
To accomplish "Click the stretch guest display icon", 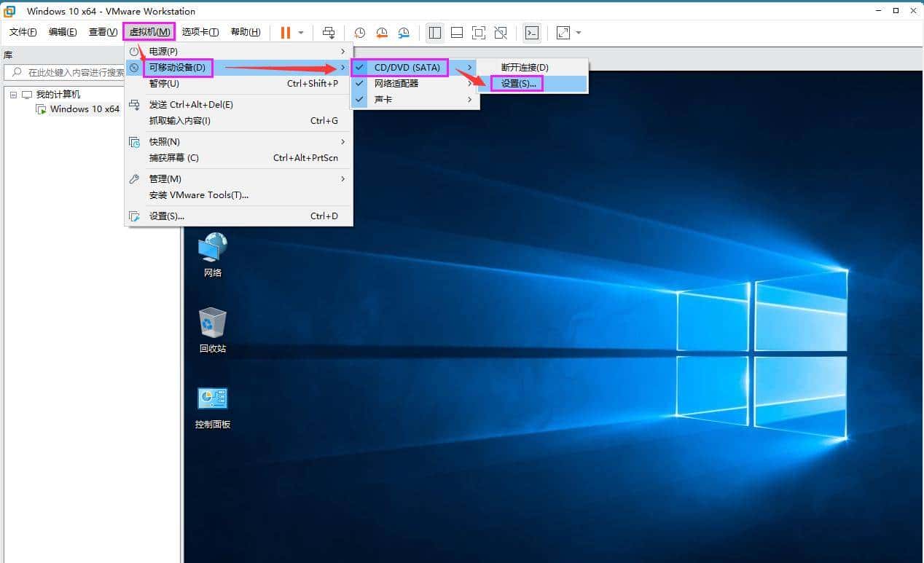I will pos(563,33).
